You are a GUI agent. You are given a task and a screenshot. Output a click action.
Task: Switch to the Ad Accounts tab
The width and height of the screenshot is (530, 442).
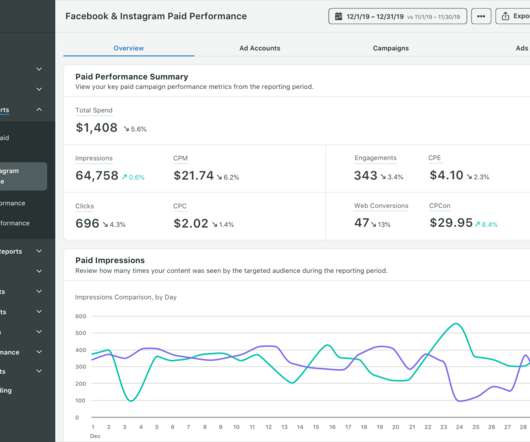[x=260, y=48]
